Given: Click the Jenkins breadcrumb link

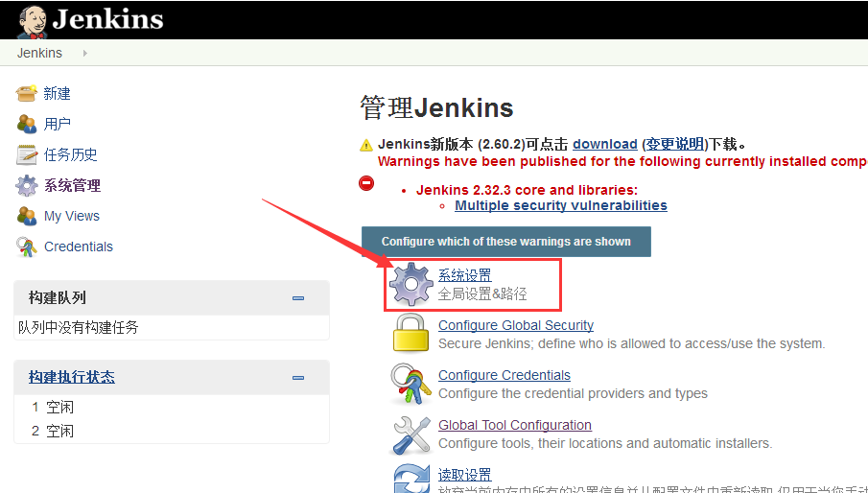Looking at the screenshot, I should pyautogui.click(x=39, y=53).
